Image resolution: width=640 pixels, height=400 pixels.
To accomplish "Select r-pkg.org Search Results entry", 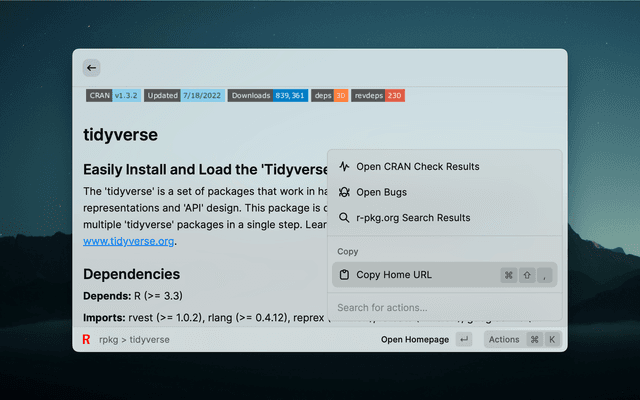I will coord(413,218).
